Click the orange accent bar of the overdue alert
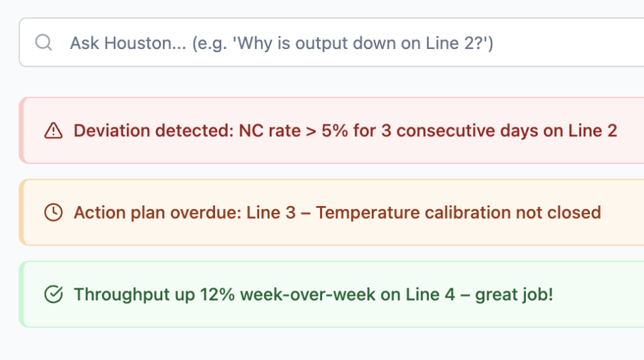Viewport: 644px width, 360px height. [x=21, y=212]
